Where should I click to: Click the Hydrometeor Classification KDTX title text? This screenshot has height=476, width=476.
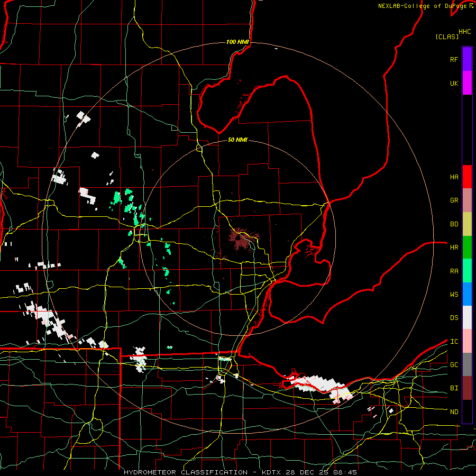pyautogui.click(x=240, y=472)
